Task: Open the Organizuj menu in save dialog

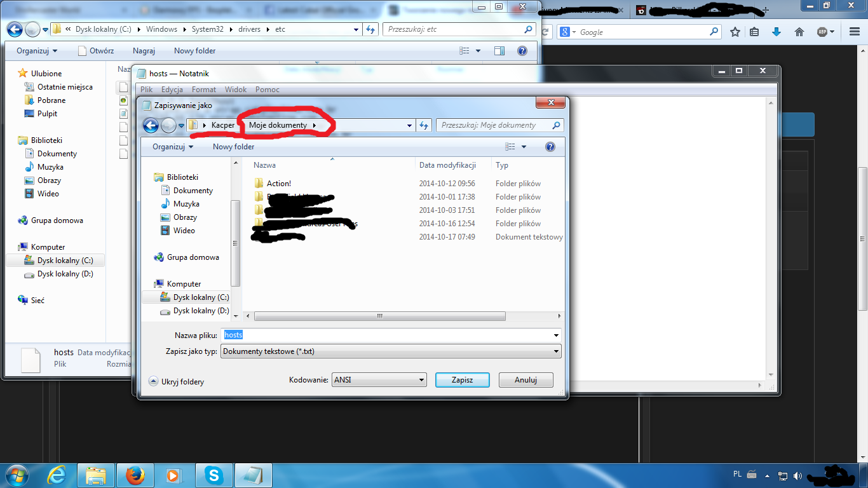Action: tap(173, 147)
